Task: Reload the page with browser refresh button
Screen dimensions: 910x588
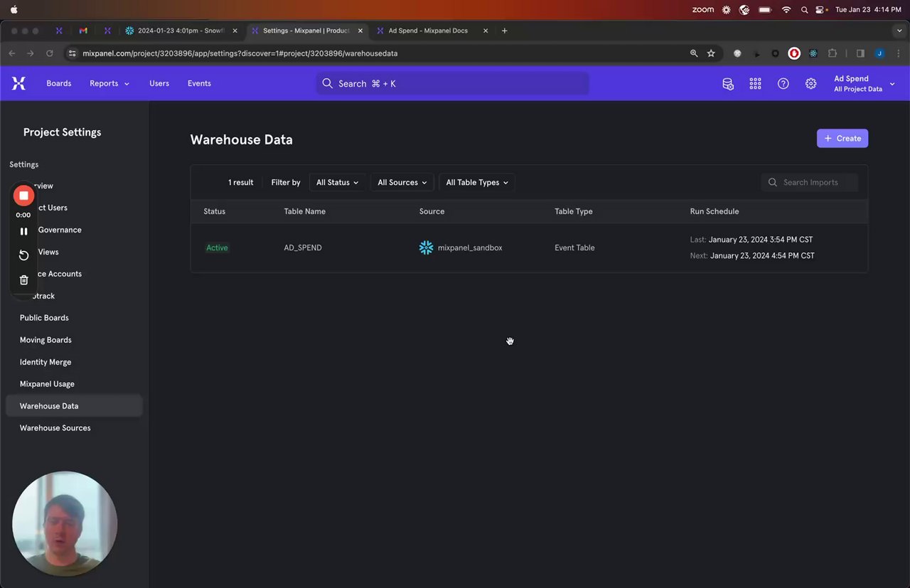Action: click(50, 53)
